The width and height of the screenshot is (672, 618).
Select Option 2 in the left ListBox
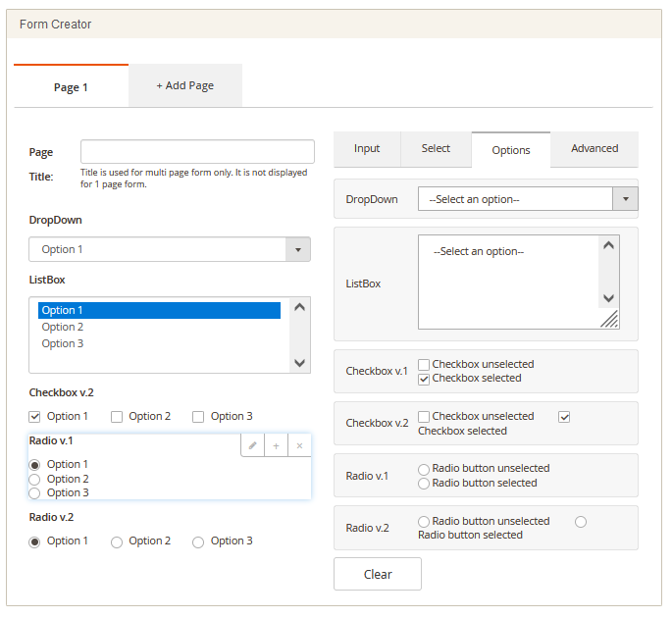(x=63, y=327)
